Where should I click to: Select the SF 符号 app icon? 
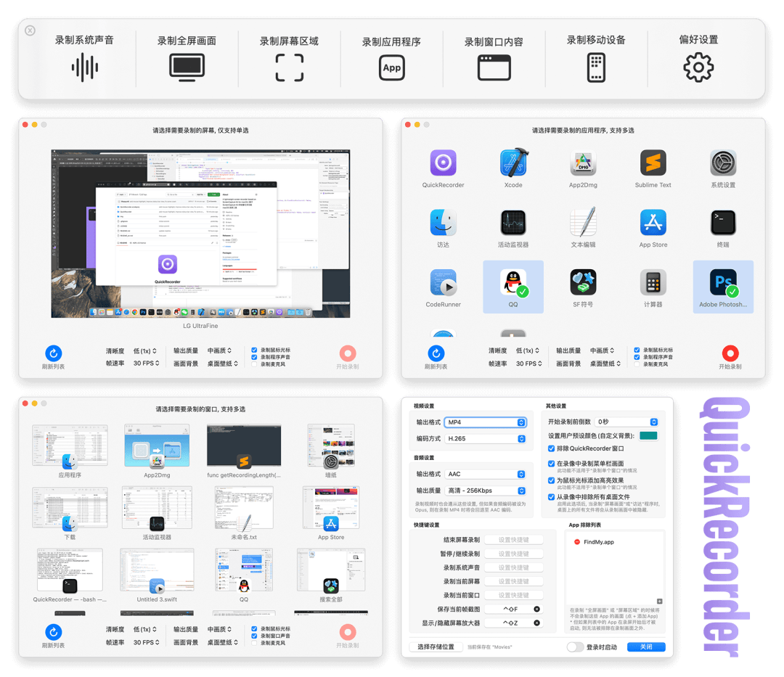pyautogui.click(x=583, y=282)
